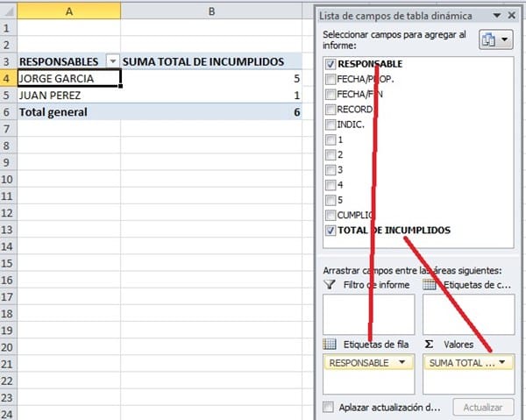
Task: Select the value 1 for JUAN PEREZ
Action: pyautogui.click(x=211, y=96)
